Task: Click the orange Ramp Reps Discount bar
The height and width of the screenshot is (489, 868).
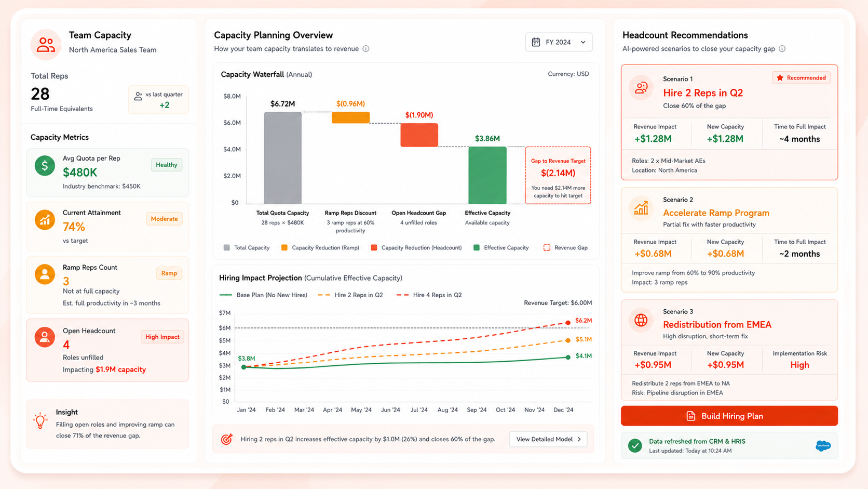Action: (x=350, y=117)
